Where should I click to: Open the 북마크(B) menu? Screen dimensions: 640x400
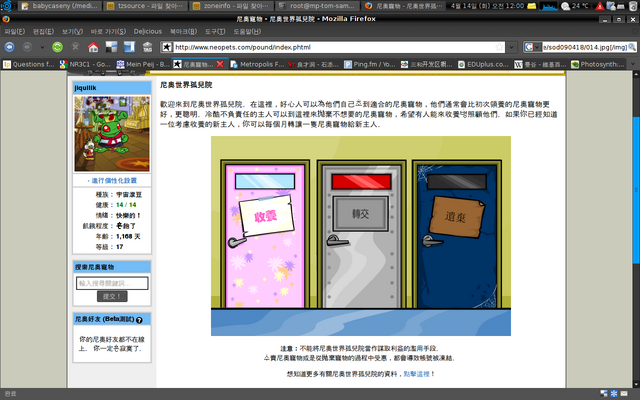[x=183, y=31]
